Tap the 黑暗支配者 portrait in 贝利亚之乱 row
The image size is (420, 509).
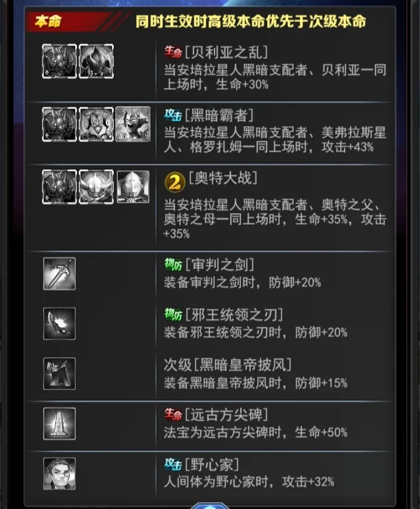(60, 61)
